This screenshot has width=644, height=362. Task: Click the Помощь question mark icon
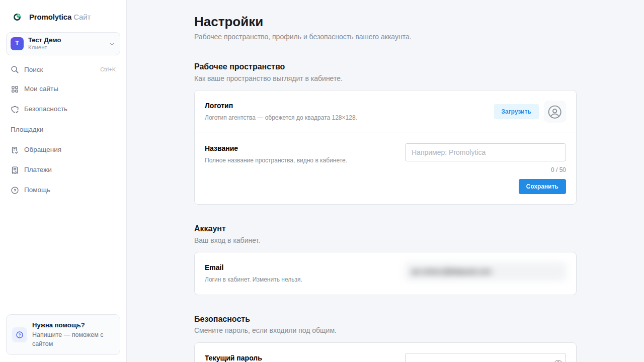pyautogui.click(x=15, y=190)
